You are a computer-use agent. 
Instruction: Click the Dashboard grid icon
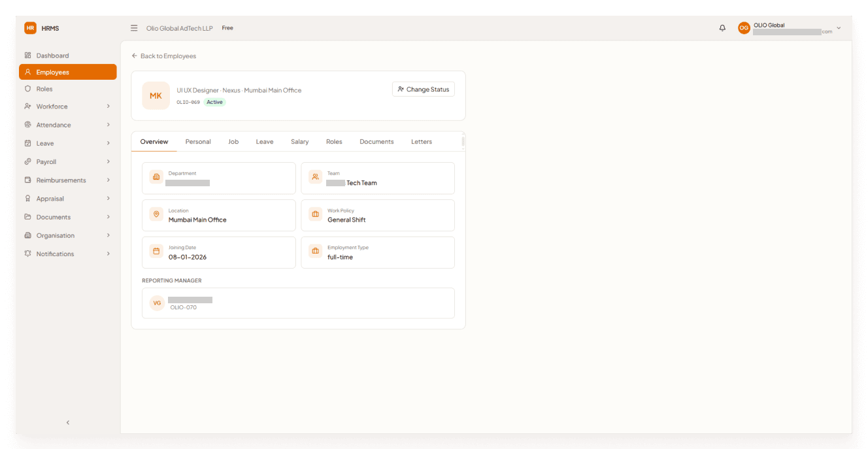tap(27, 56)
